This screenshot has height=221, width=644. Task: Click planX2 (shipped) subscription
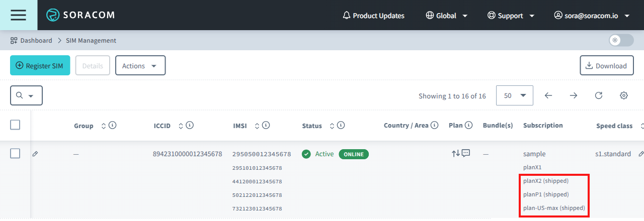[546, 181]
